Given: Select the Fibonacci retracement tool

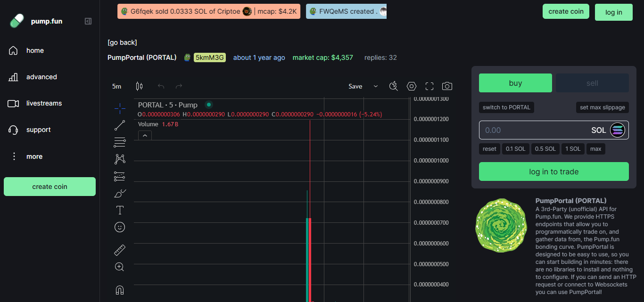Looking at the screenshot, I should coord(120,142).
